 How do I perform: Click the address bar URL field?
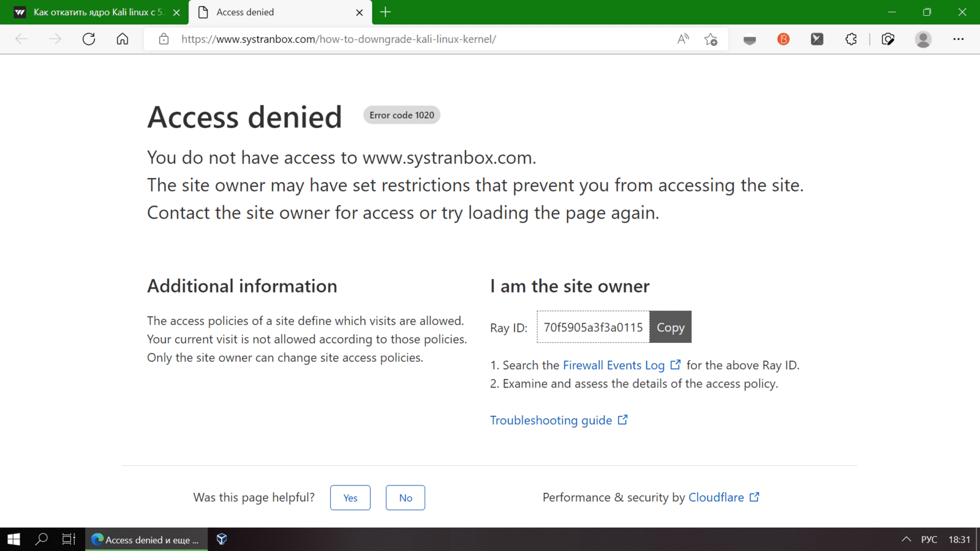coord(417,39)
